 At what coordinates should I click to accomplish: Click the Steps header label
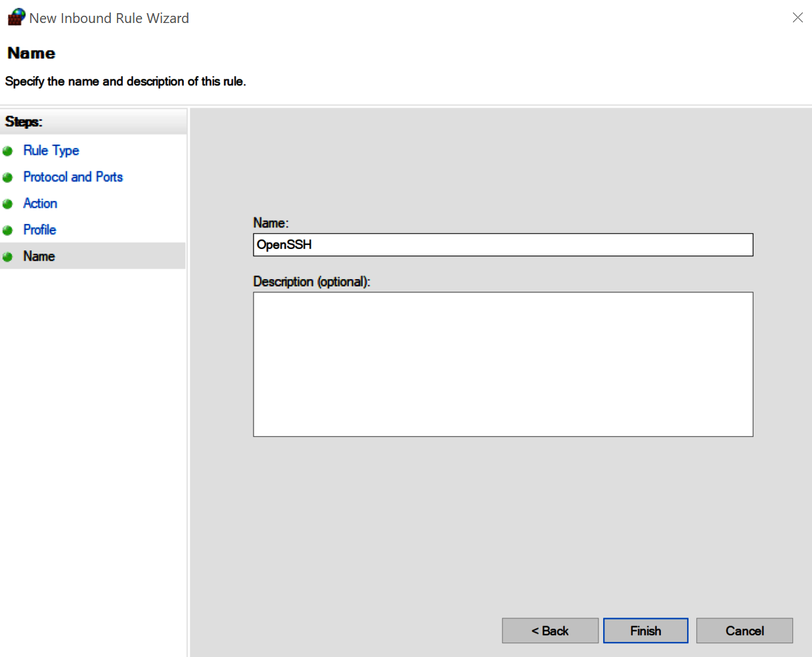[x=23, y=122]
